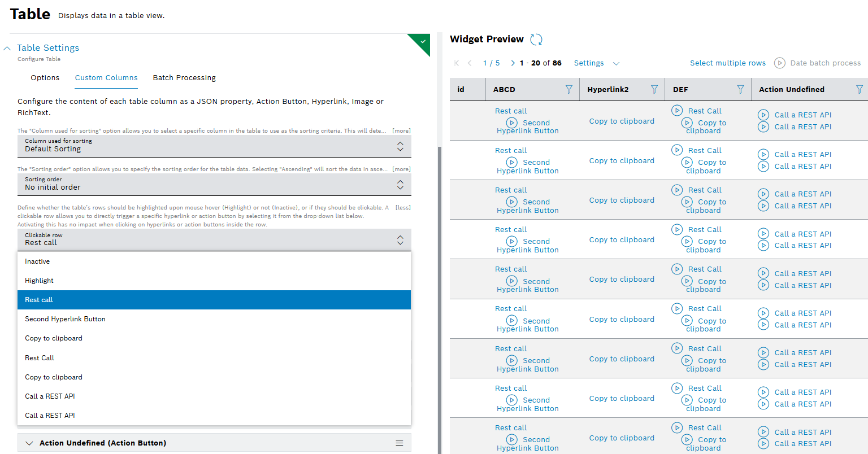Image resolution: width=868 pixels, height=454 pixels.
Task: Choose Highlight in Clickable row list
Action: [39, 281]
